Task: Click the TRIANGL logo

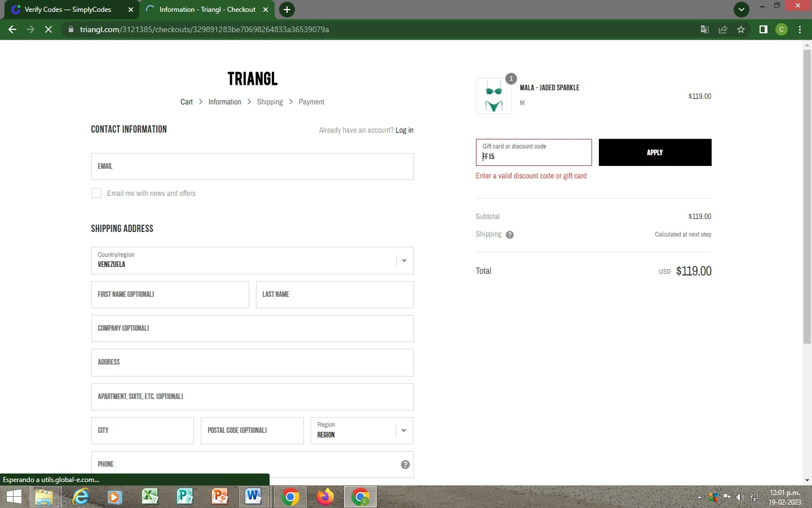Action: coord(252,78)
